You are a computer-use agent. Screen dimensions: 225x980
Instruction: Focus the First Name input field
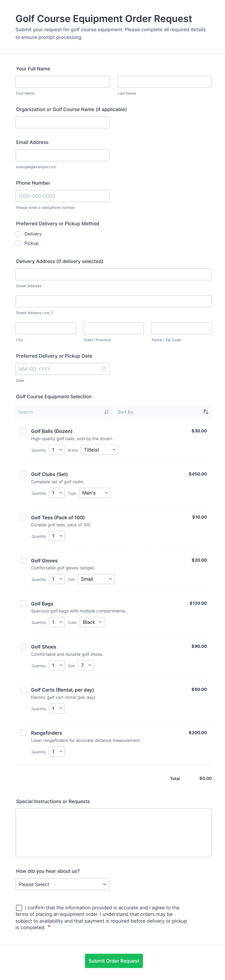(x=63, y=82)
